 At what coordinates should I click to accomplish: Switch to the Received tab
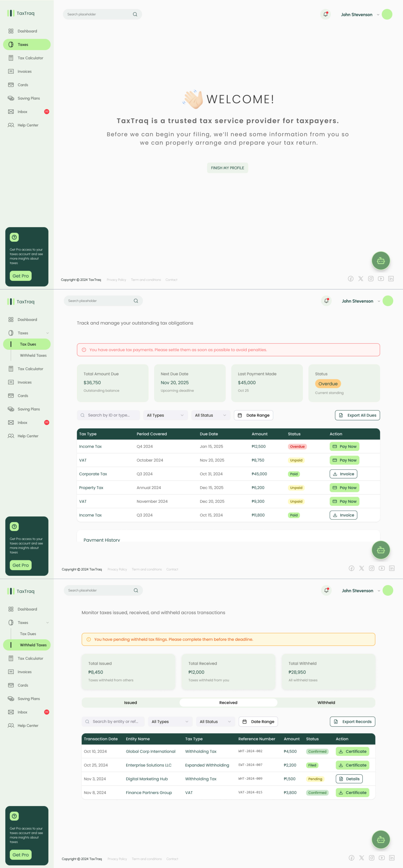tap(228, 703)
